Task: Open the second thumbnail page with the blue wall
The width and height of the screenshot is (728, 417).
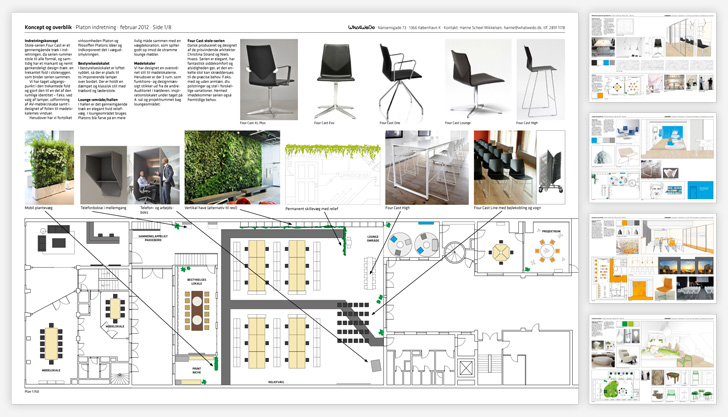Action: [652, 158]
